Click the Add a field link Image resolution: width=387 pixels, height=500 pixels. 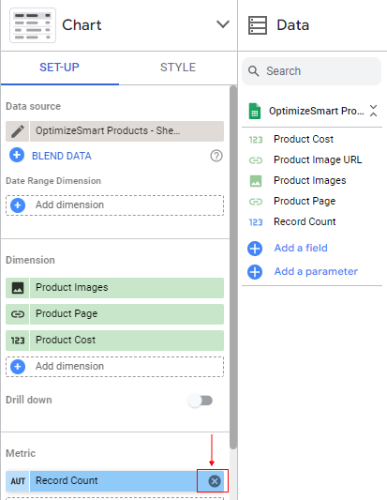301,248
